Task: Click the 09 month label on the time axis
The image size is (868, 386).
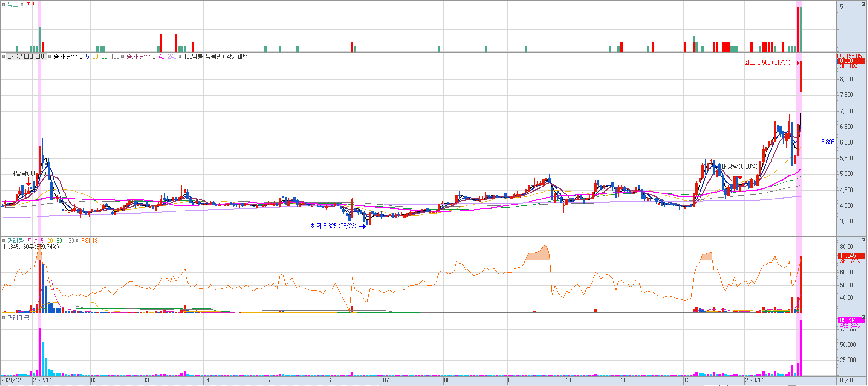Action: coord(510,380)
